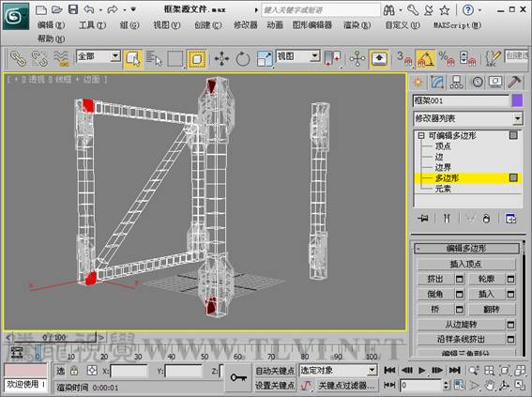Select the Link tool chain icon
The image size is (532, 397).
[18, 58]
